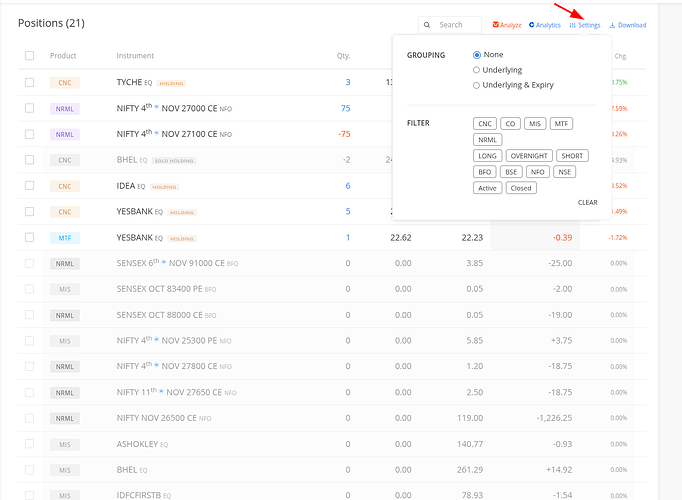Click the Settings sliders icon
This screenshot has width=682, height=500.
[573, 25]
